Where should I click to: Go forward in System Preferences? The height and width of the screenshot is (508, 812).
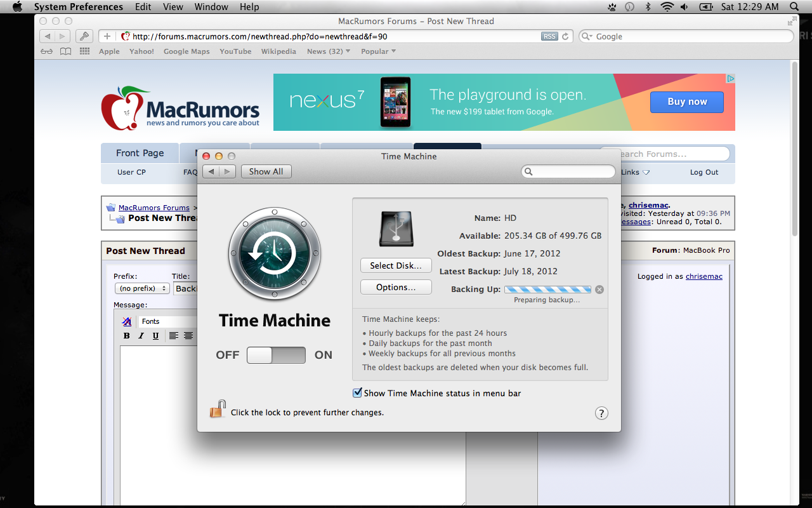pyautogui.click(x=228, y=171)
